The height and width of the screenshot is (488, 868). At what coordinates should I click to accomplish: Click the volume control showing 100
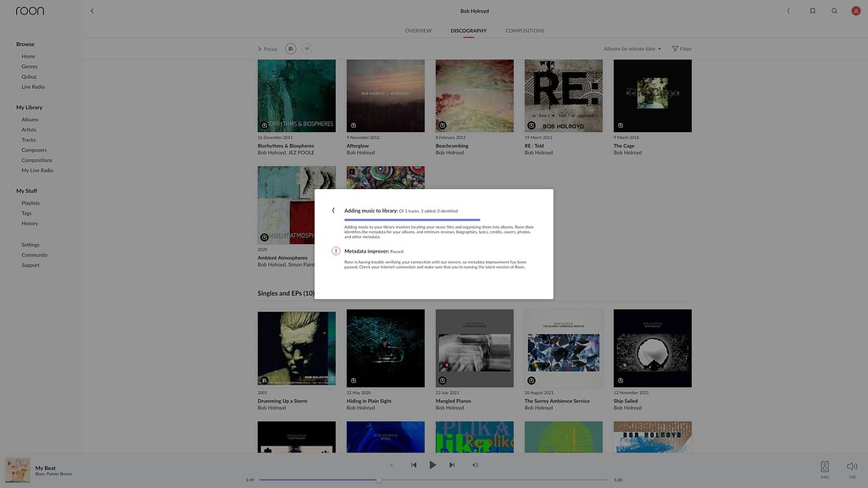click(852, 467)
